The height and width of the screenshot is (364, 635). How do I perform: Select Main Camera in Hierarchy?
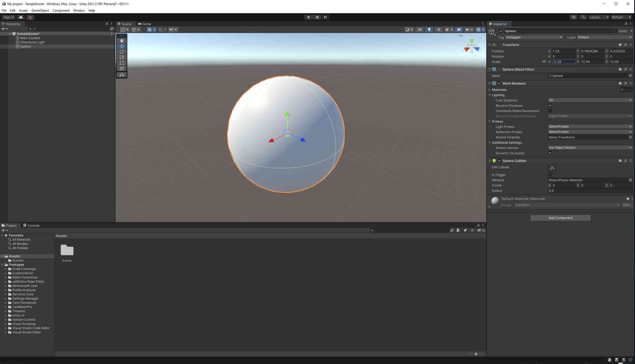(x=30, y=38)
